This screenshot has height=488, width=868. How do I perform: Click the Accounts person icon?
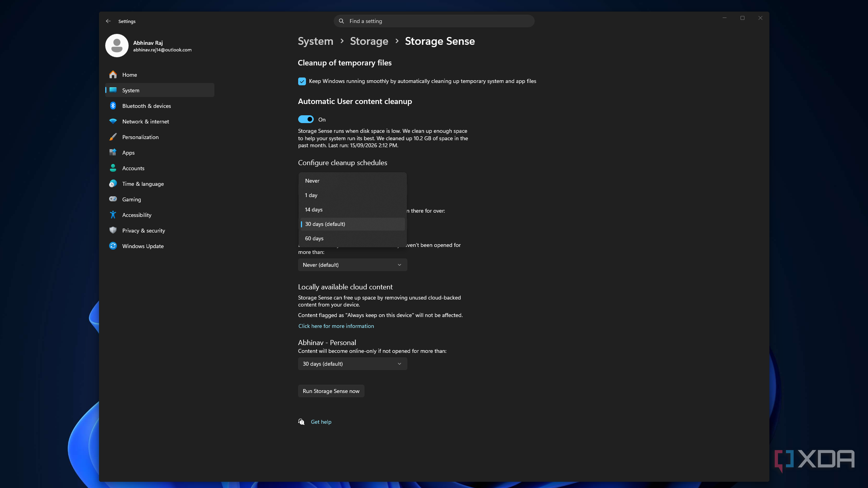coord(113,168)
